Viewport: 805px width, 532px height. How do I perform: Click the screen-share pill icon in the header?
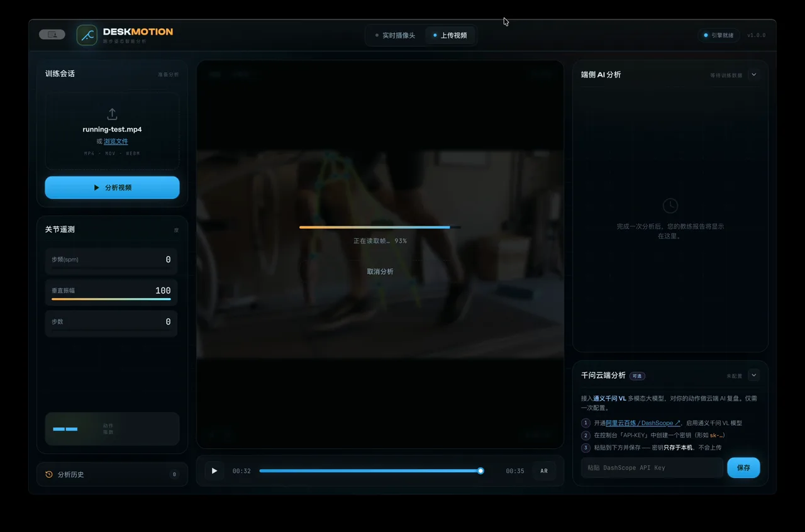pos(52,35)
